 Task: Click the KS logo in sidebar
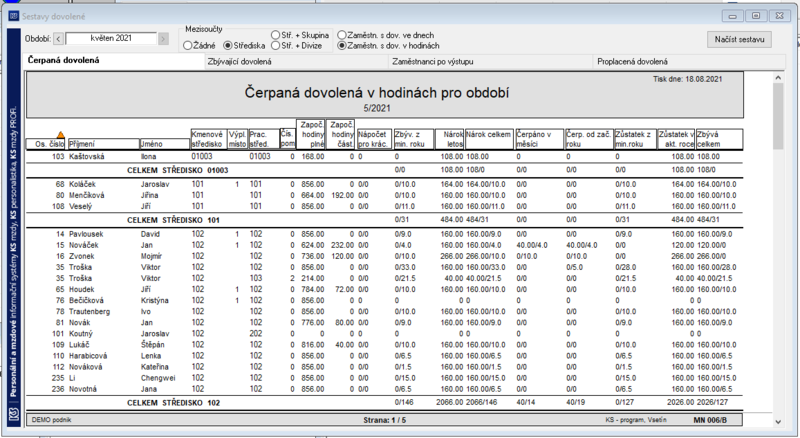pos(14,414)
